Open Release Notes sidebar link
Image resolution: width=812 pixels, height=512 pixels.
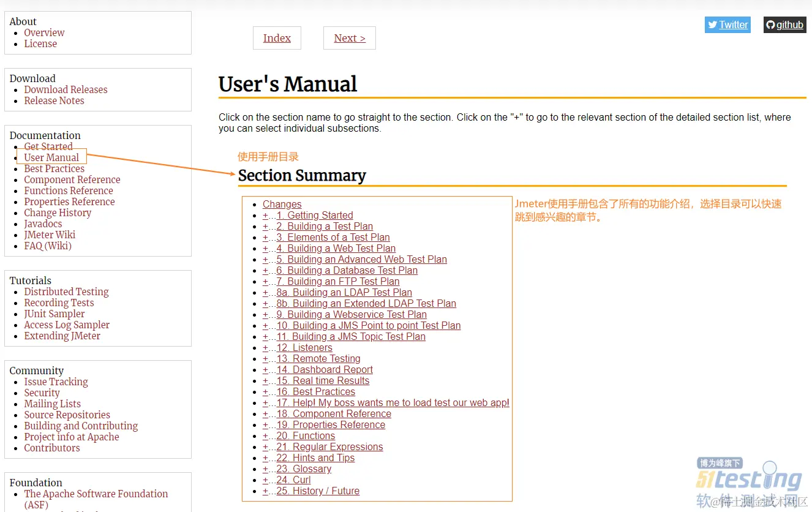[54, 101]
